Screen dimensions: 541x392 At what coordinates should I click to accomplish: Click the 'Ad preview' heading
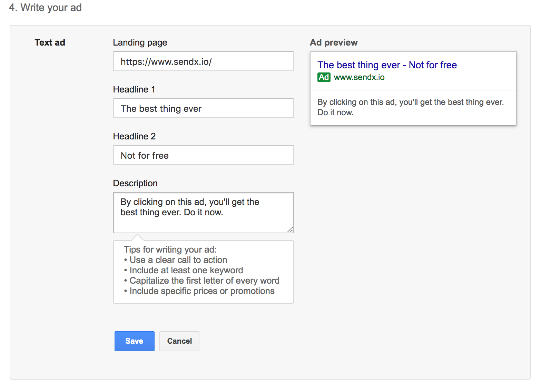click(333, 42)
